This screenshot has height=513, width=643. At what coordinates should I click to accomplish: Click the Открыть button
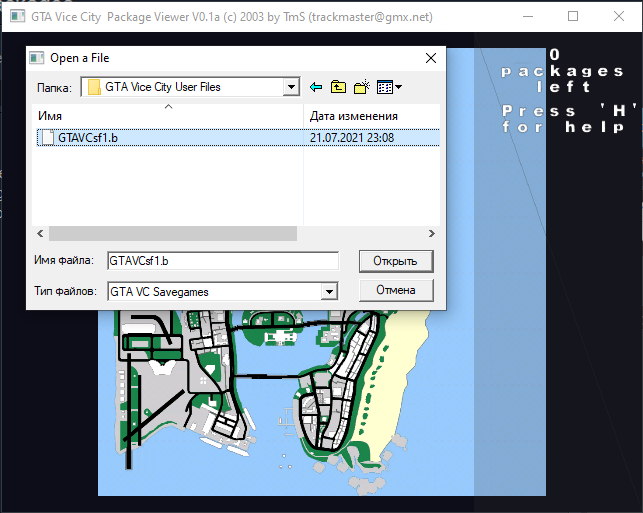coord(396,261)
